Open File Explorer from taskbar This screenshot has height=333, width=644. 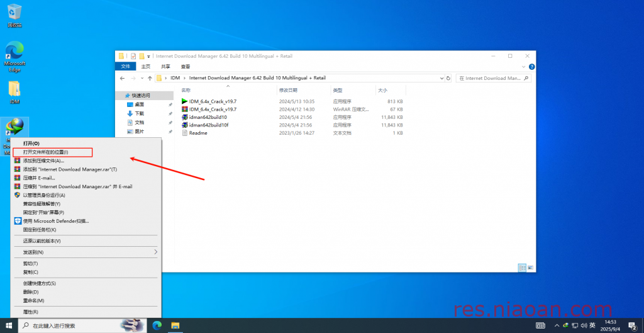pyautogui.click(x=175, y=325)
